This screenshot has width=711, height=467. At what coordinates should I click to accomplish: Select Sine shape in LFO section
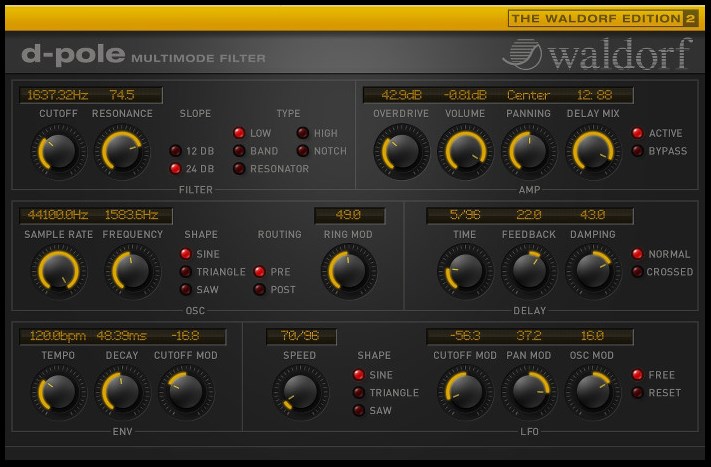pos(359,375)
